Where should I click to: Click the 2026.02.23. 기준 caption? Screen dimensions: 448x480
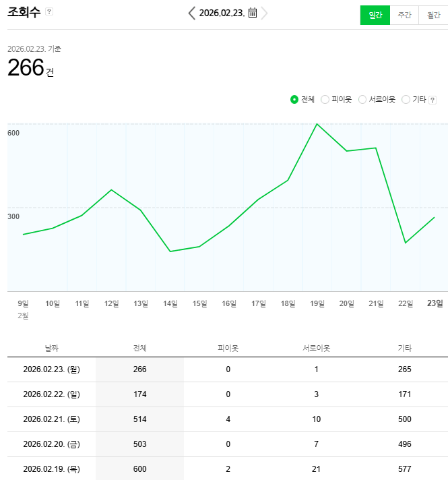(34, 49)
